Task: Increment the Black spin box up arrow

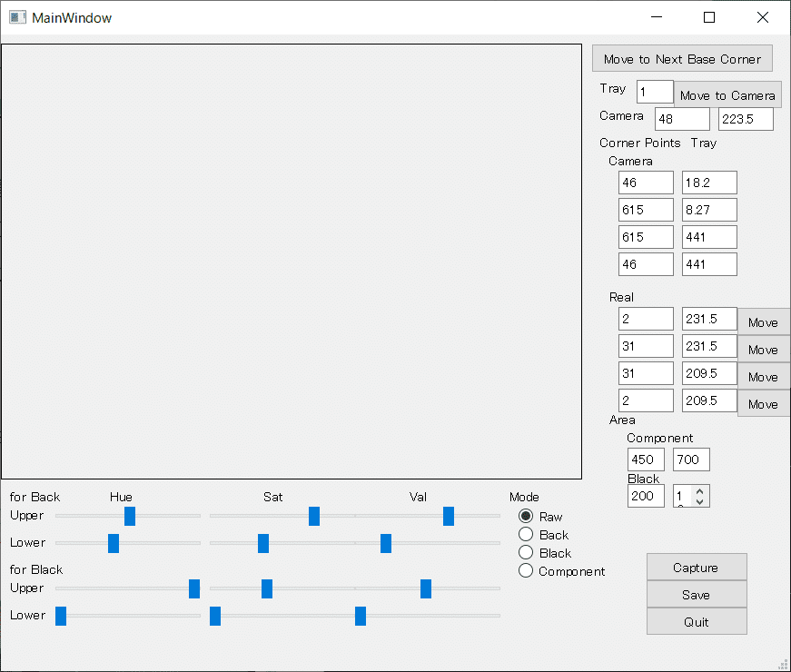Action: (699, 491)
